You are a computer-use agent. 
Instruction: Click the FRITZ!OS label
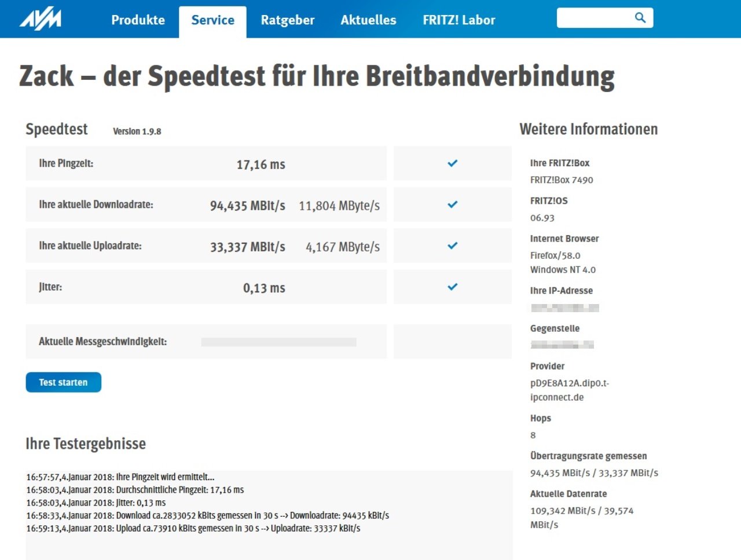549,201
